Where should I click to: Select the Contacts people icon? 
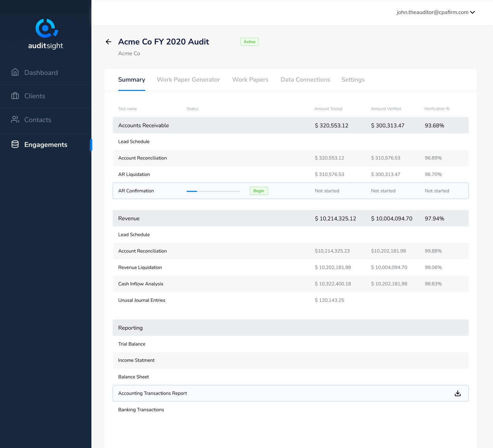[x=15, y=120]
